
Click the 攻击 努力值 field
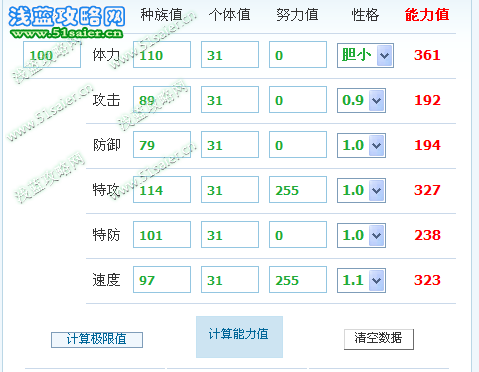tap(298, 100)
